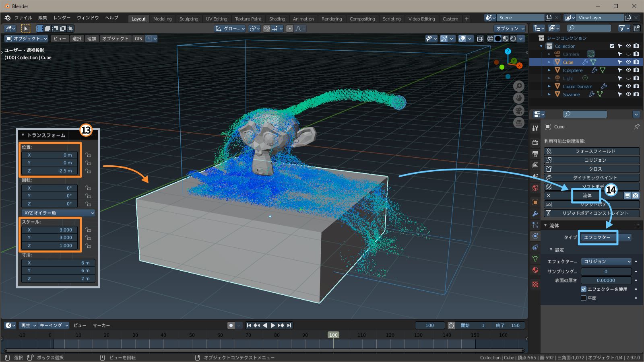
Task: Open the transform orientation グロー… dropdown
Action: tap(230, 29)
